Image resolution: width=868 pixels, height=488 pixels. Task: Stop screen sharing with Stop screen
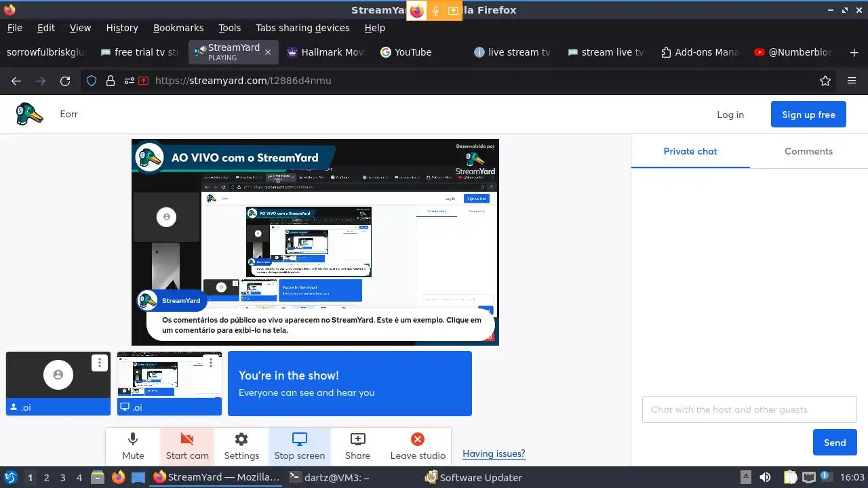[x=300, y=446]
